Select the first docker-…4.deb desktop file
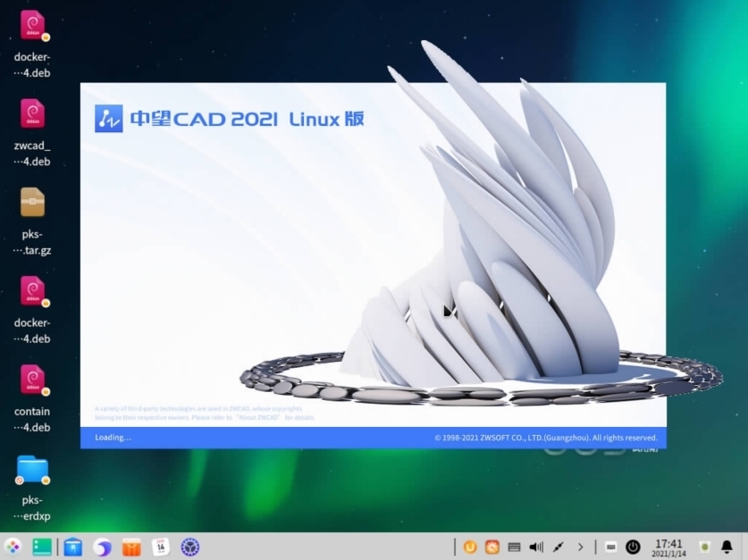 32,45
